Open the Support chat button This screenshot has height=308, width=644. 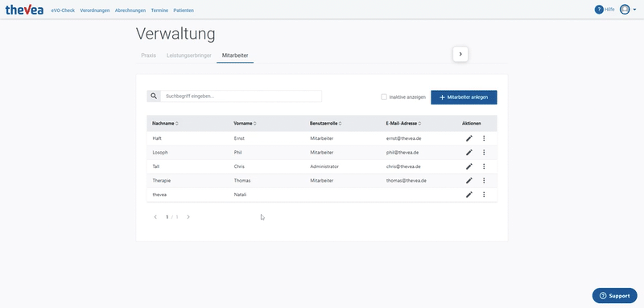point(614,296)
